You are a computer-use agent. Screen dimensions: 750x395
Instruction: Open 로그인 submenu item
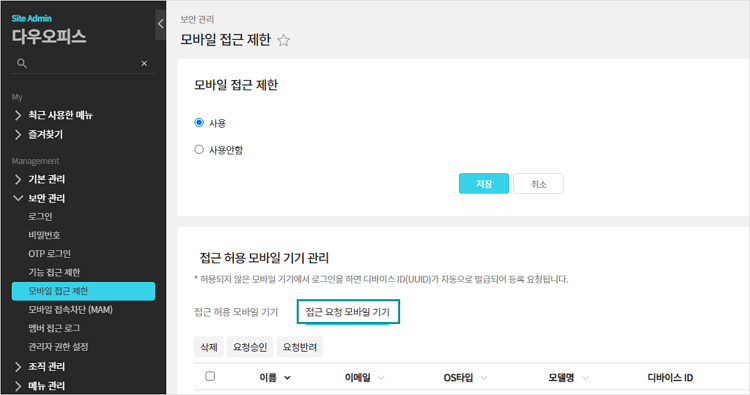click(40, 217)
